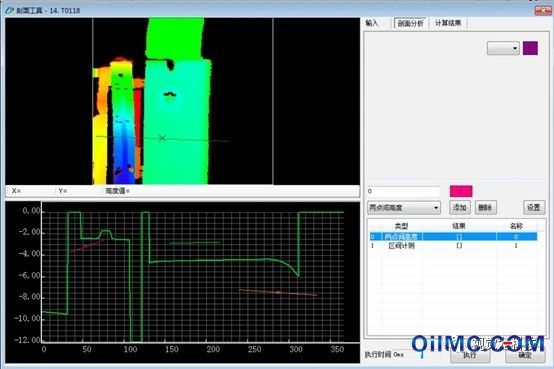The height and width of the screenshot is (369, 554).
Task: Click the app icon in the title bar
Action: tap(9, 10)
